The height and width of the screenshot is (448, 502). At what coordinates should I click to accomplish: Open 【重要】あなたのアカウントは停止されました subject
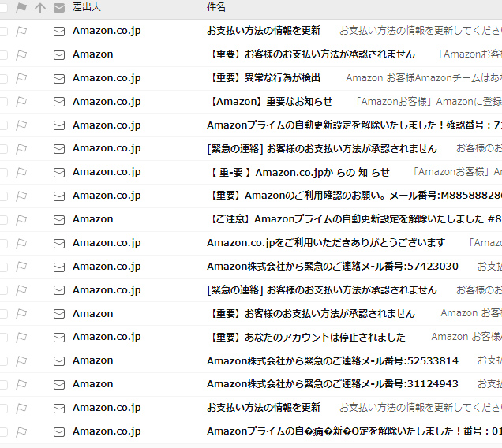(306, 338)
